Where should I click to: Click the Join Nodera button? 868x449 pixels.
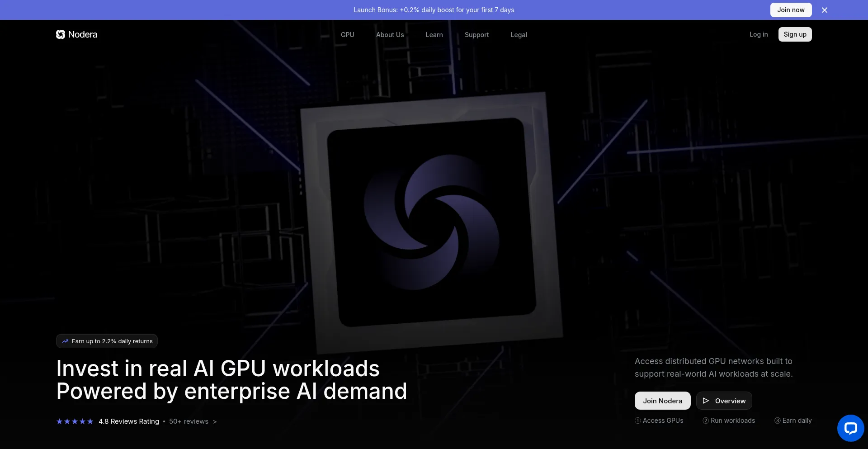[x=663, y=401]
